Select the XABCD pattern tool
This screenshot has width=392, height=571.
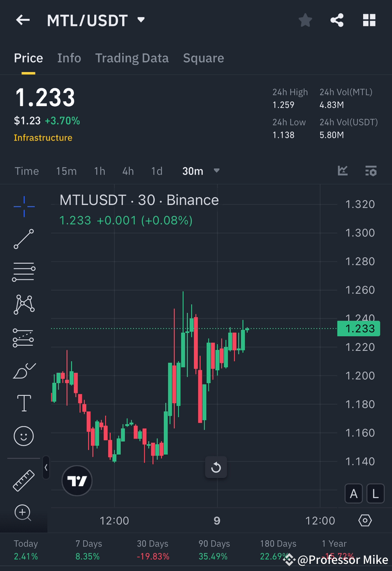(x=24, y=304)
